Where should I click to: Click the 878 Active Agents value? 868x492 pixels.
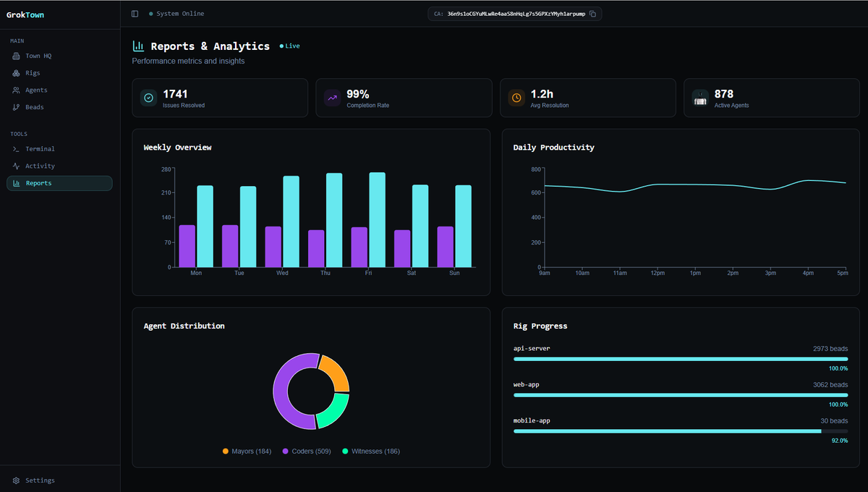tap(724, 94)
